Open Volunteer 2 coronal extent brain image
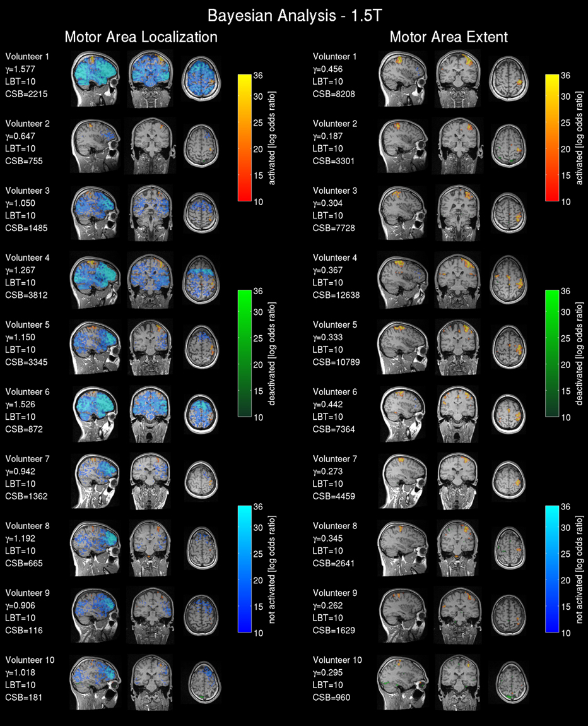 [459, 146]
